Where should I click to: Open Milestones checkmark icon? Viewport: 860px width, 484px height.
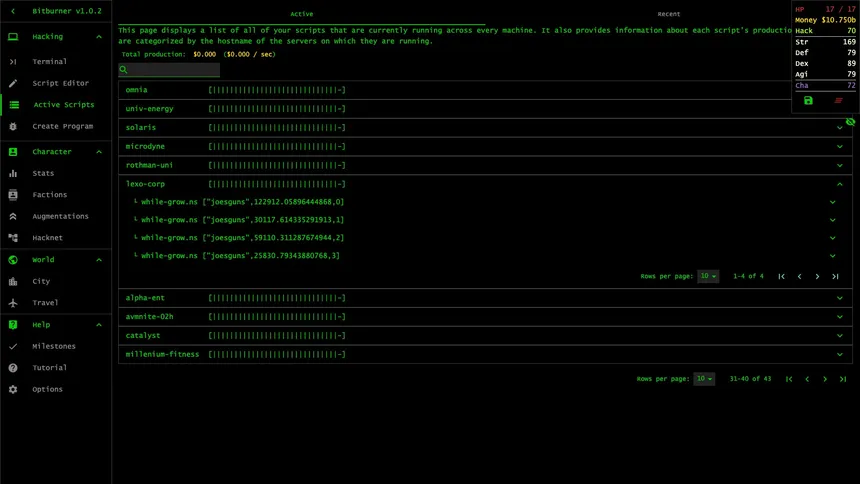click(x=13, y=346)
